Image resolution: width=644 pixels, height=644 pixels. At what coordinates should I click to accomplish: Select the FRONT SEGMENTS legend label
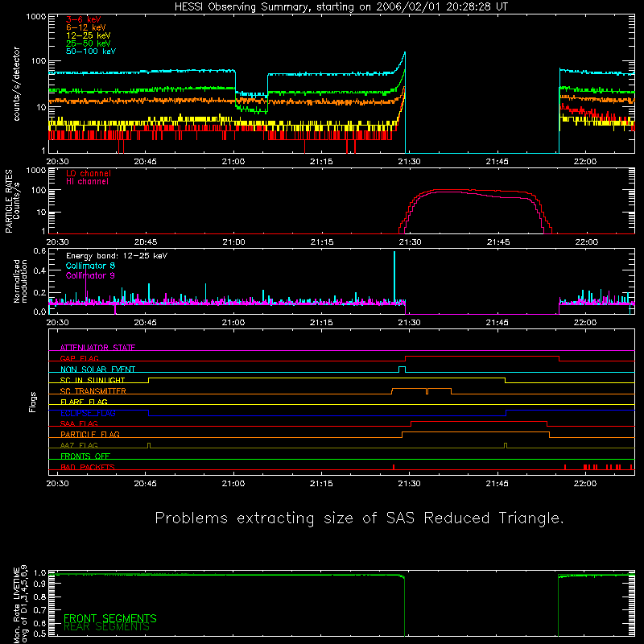click(110, 618)
